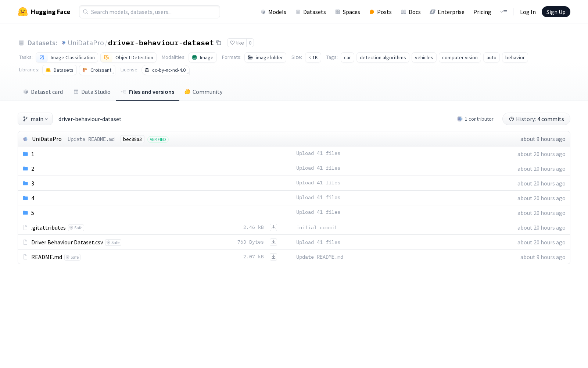Expand the main branch dropdown

click(35, 119)
